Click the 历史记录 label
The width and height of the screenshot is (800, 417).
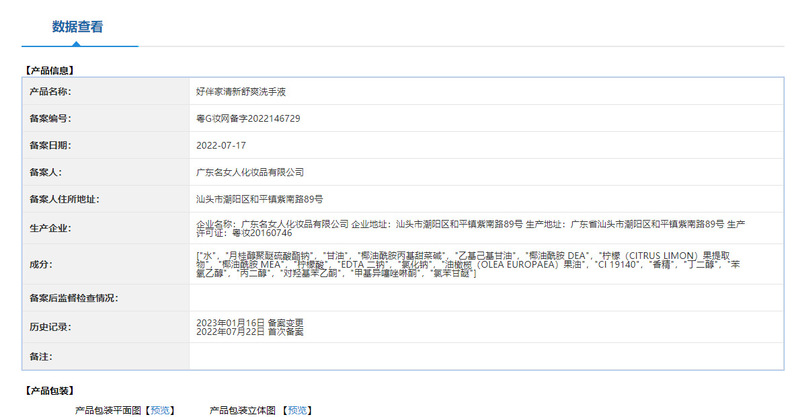(50, 327)
